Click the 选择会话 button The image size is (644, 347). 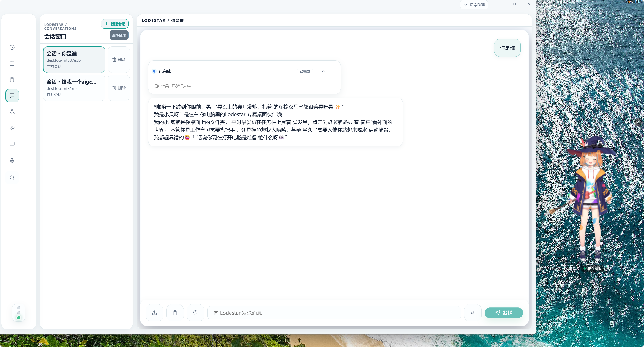pos(119,35)
